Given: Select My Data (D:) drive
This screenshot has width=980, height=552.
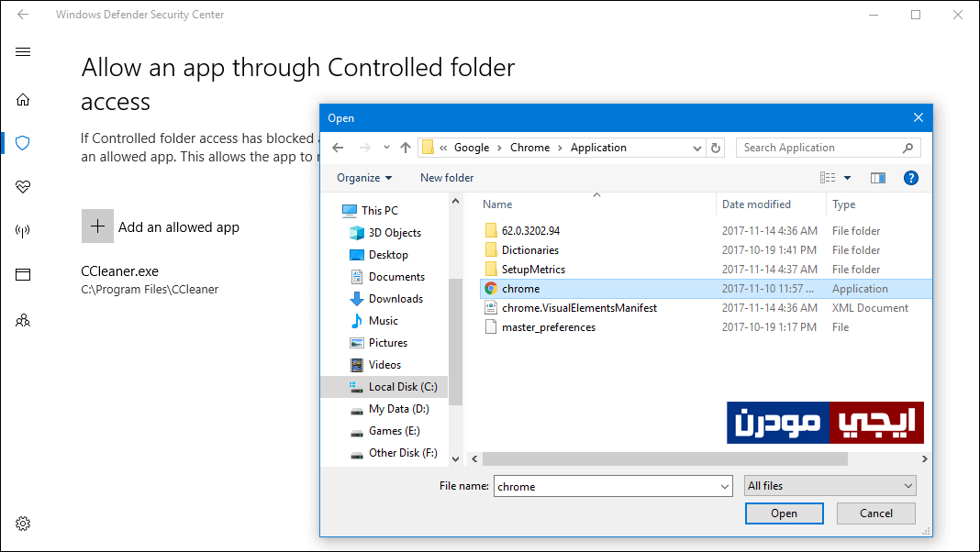Looking at the screenshot, I should pos(399,409).
